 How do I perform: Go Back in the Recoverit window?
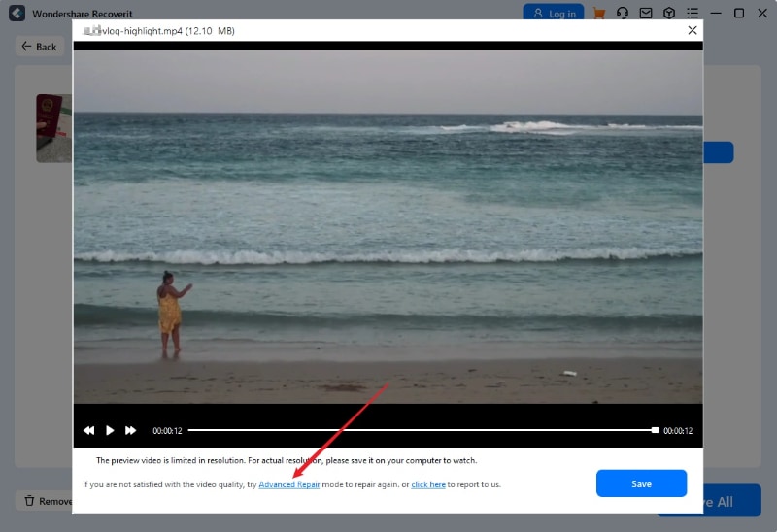click(x=40, y=47)
